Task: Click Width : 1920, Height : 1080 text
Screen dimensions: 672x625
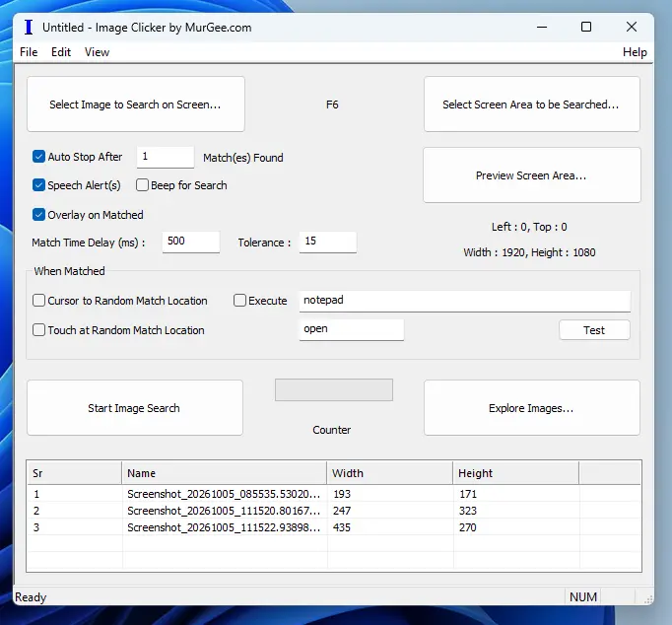Action: [x=529, y=252]
